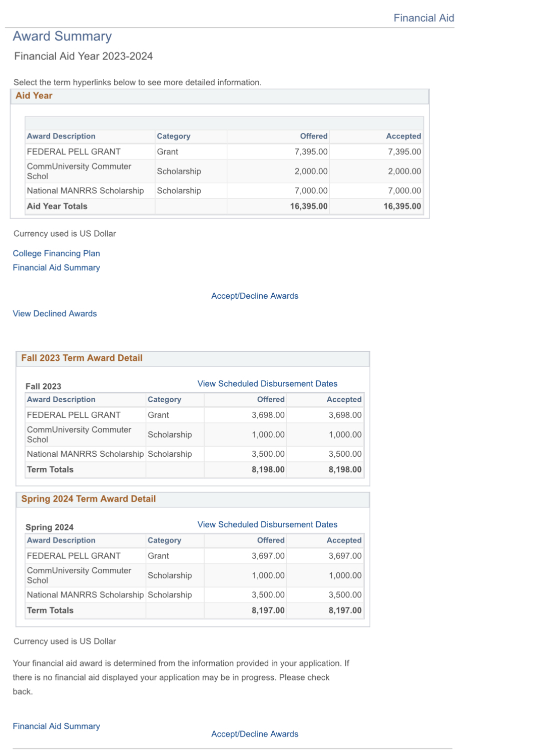View Scheduled Disbursement Dates for Fall 2023

[x=267, y=384]
